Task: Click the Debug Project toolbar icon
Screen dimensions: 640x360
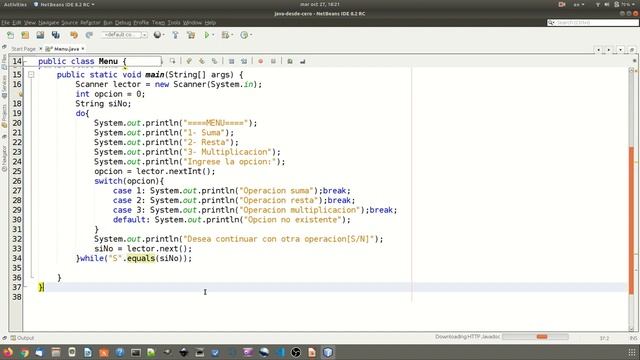Action: click(225, 36)
